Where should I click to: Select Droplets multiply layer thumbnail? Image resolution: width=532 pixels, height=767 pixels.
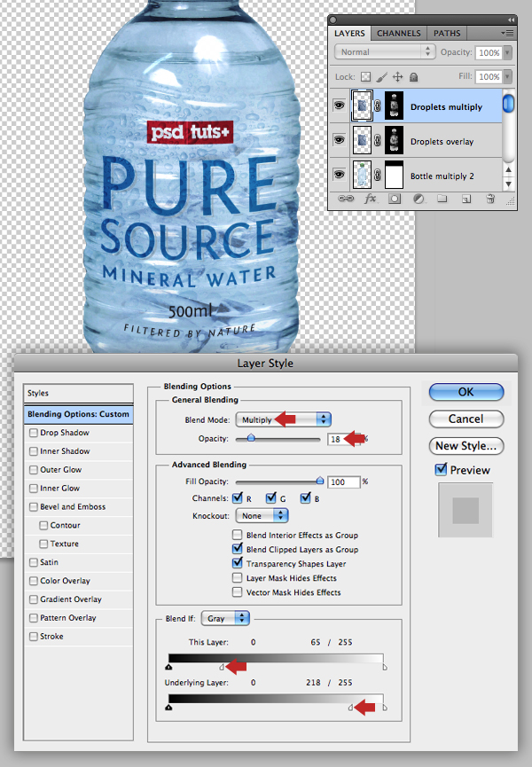[x=362, y=106]
